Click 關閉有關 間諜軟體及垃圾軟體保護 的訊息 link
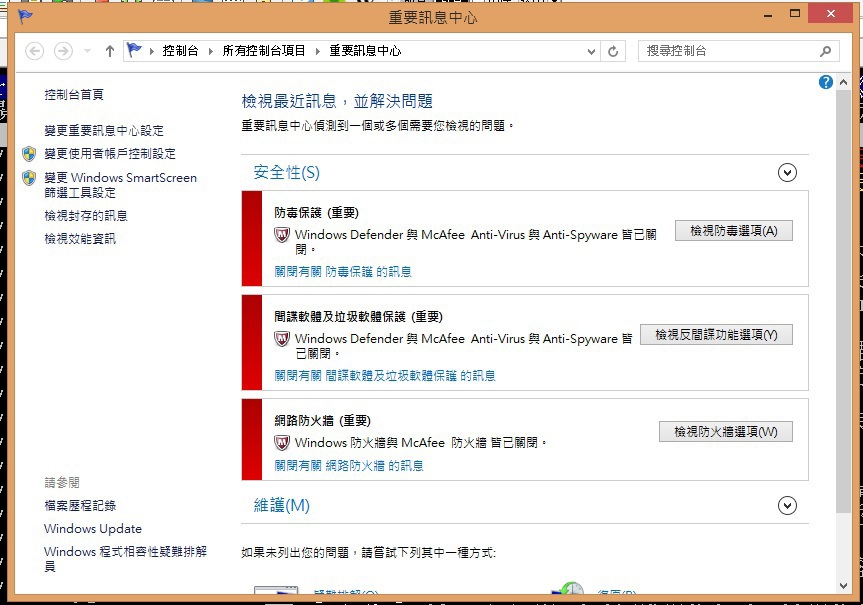This screenshot has width=863, height=605. click(385, 375)
